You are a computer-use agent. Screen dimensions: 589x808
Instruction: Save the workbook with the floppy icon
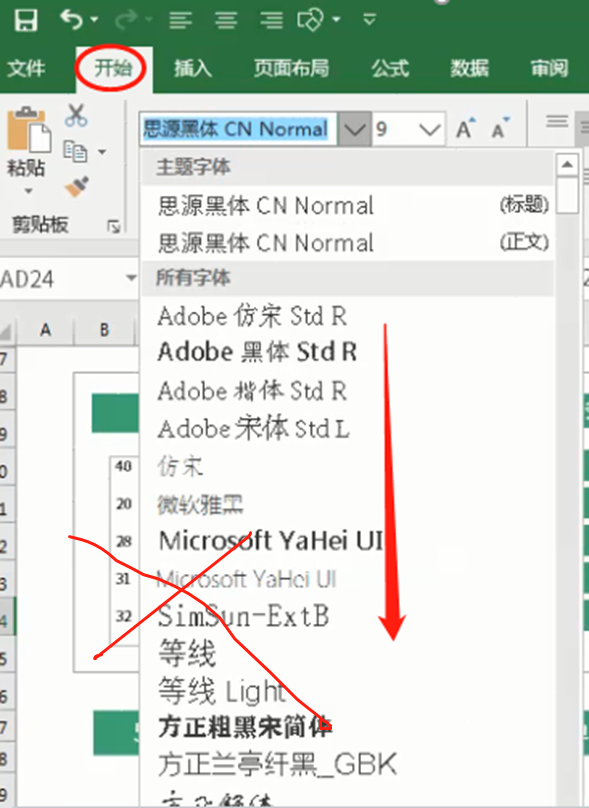[26, 21]
